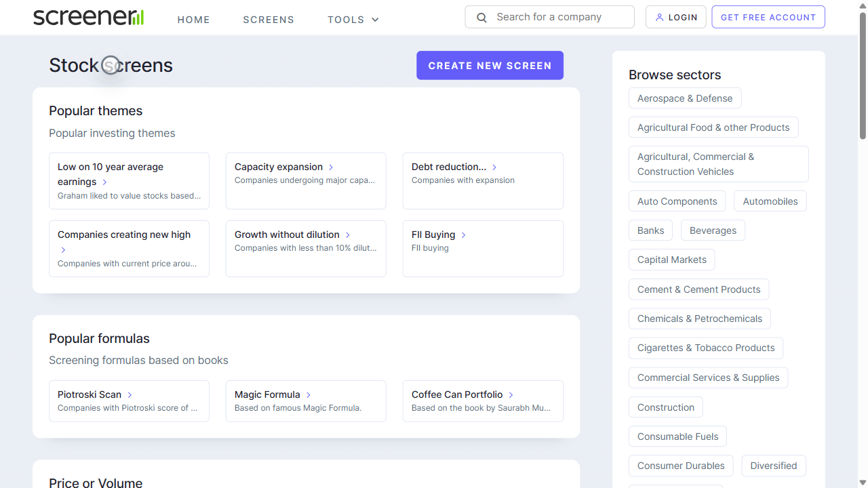The width and height of the screenshot is (868, 488).
Task: Open the Automobiles sector filter
Action: pos(770,201)
